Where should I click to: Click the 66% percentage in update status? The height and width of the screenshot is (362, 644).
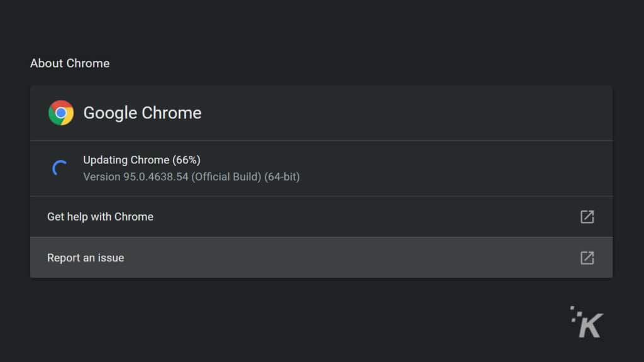(186, 160)
